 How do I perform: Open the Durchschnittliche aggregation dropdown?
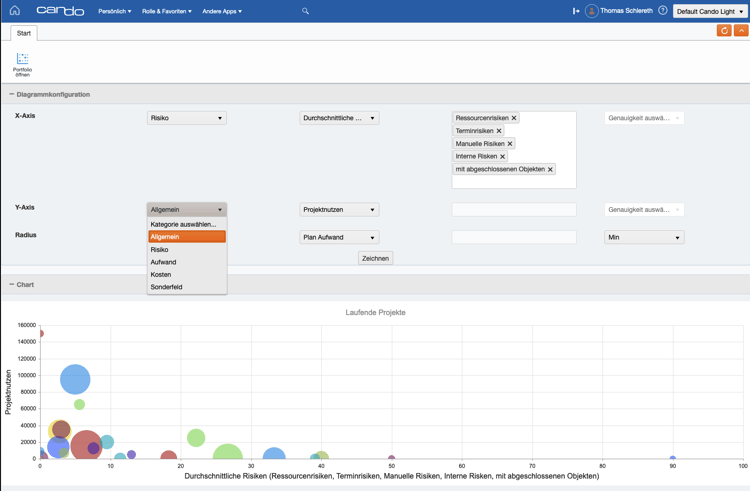[339, 118]
